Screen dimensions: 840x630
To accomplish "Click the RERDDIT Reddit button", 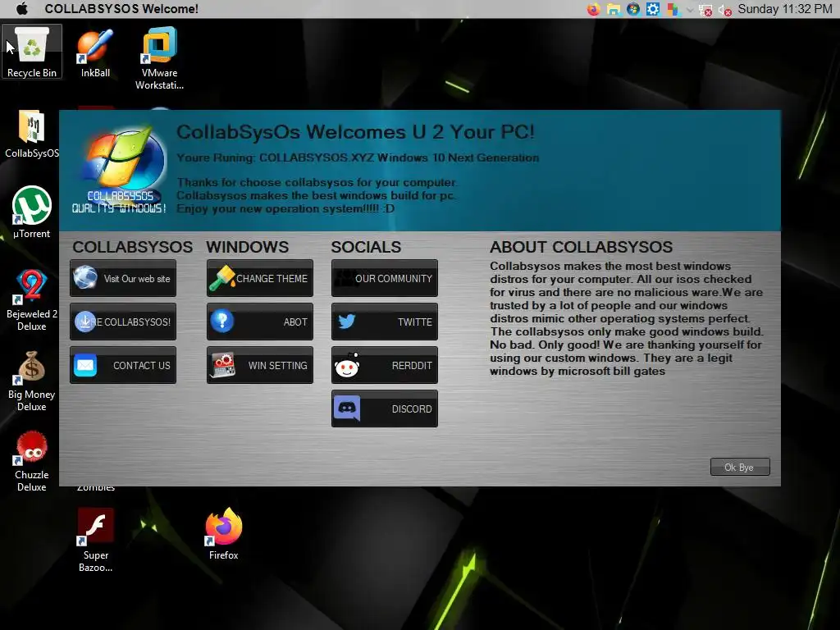I will [x=385, y=365].
